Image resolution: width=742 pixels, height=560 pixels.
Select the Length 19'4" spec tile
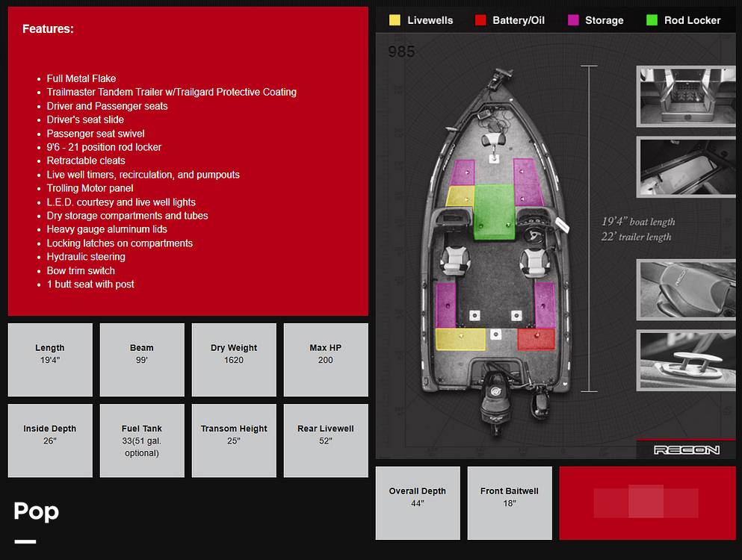(50, 360)
